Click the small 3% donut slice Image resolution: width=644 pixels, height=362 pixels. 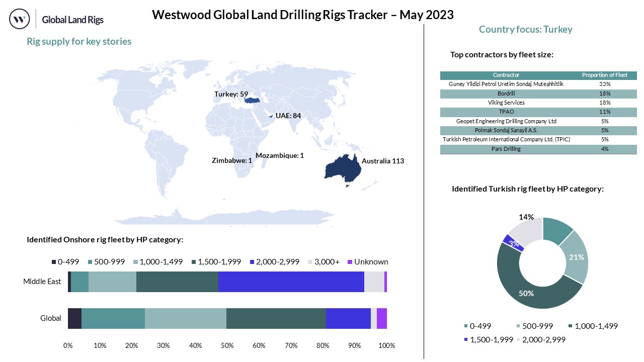(x=512, y=243)
